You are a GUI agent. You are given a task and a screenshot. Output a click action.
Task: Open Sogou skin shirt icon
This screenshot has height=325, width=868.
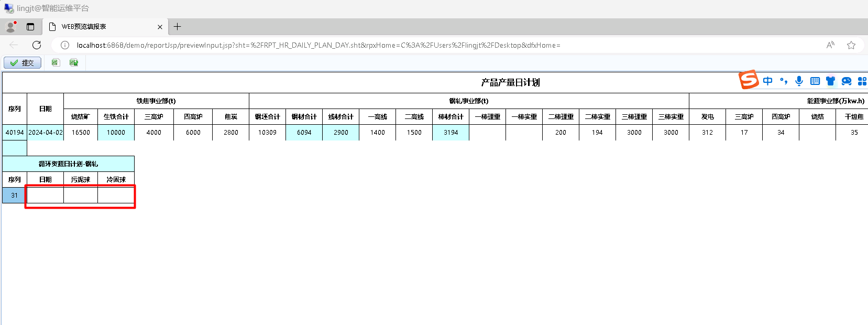point(830,81)
